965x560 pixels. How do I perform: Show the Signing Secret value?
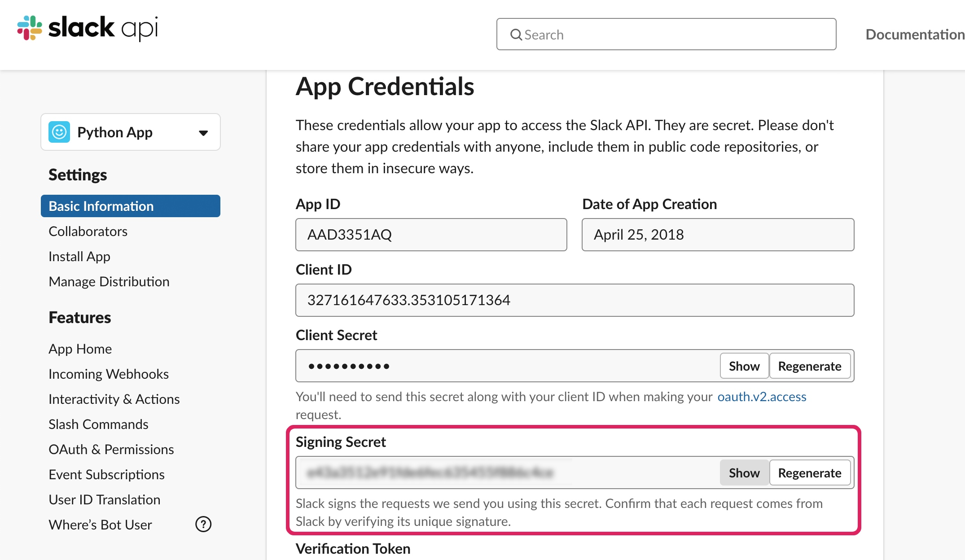(744, 473)
